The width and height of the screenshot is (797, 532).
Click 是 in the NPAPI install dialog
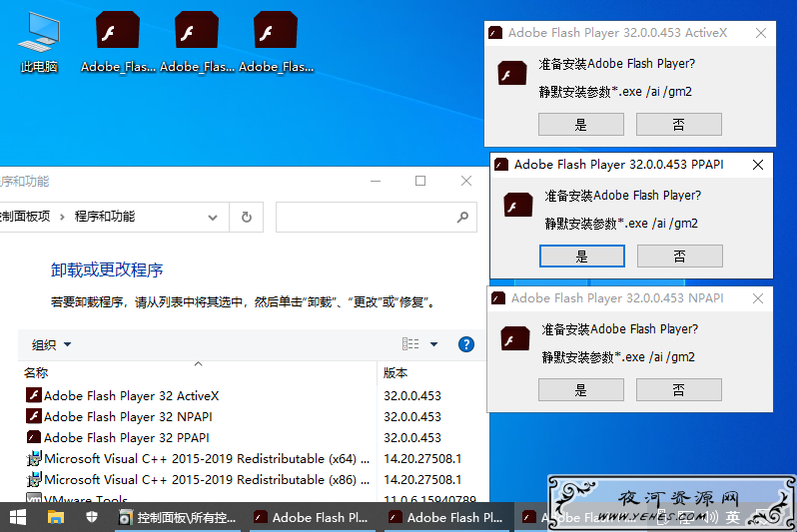[x=581, y=389]
